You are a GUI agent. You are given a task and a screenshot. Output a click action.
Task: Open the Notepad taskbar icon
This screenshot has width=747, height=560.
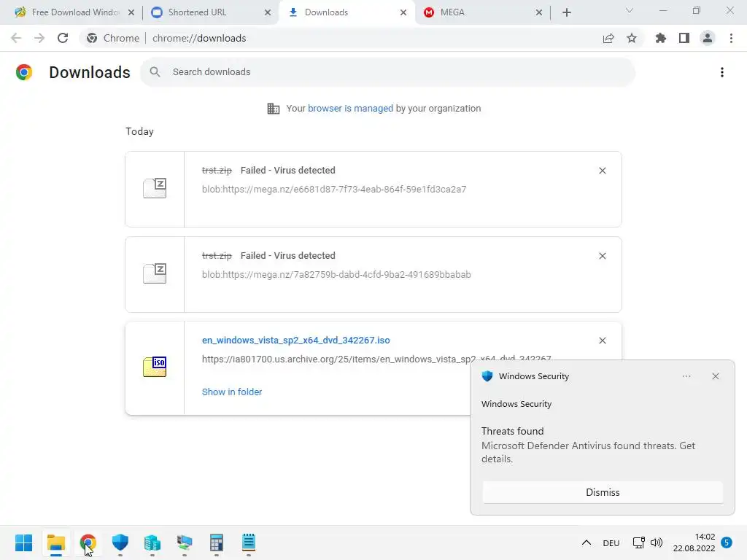tap(249, 542)
